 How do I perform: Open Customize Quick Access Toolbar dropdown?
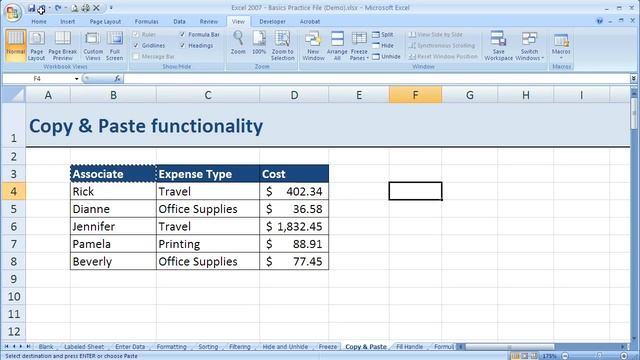click(111, 8)
